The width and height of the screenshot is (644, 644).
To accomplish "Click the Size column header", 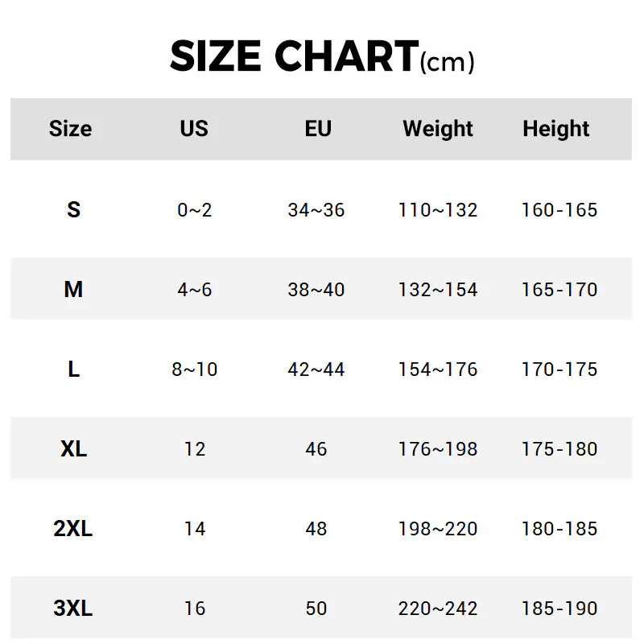I will 70,129.
